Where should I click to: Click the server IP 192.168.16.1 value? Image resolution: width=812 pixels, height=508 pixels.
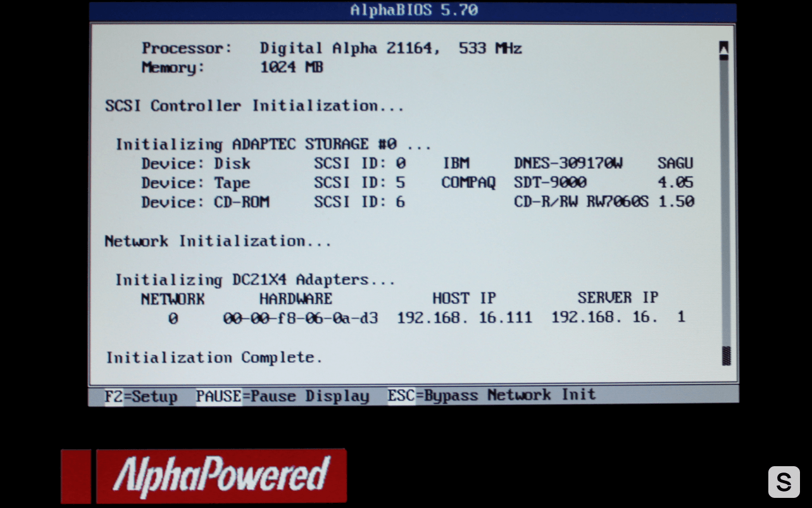(x=618, y=318)
